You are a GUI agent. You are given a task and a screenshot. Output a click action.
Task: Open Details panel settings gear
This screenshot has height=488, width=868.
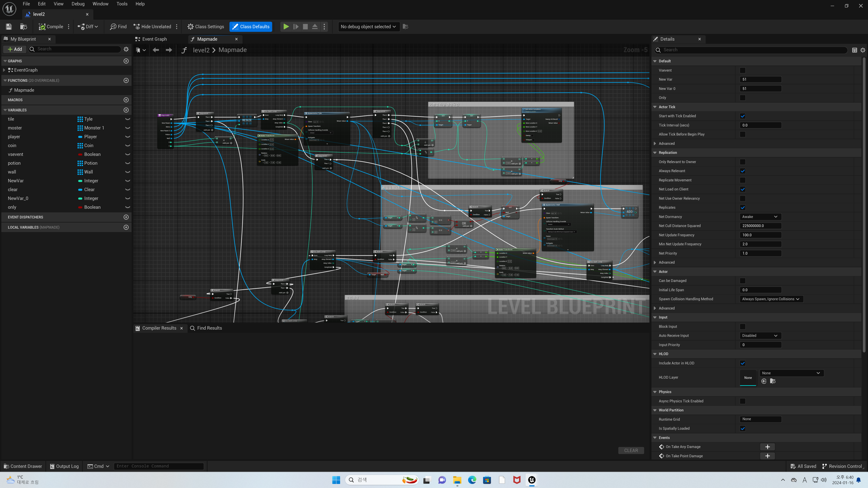[863, 50]
